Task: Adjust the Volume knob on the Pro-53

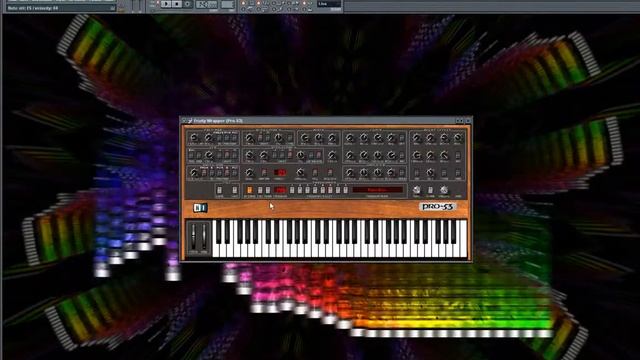Action: point(444,190)
